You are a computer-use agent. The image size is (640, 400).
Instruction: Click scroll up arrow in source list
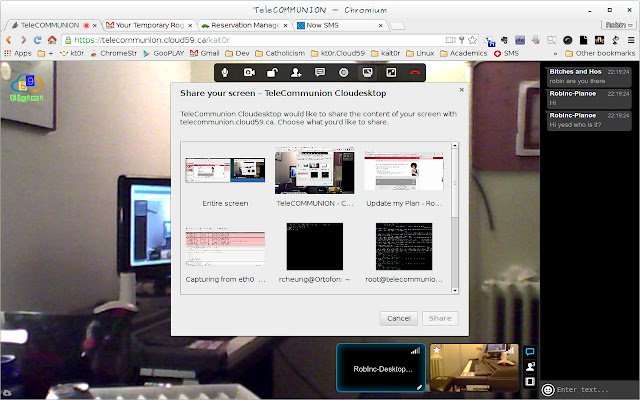[x=455, y=146]
